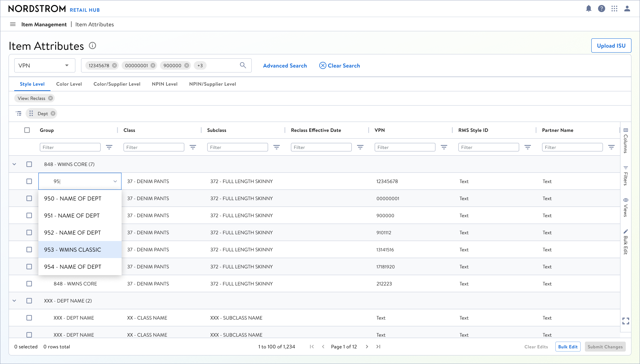Select 954 - NAME OF DEPT option

[80, 267]
